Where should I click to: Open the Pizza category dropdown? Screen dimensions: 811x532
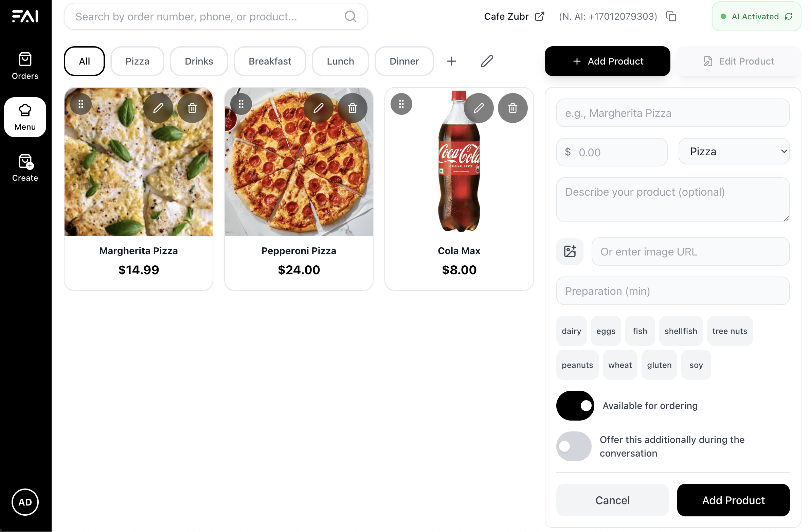tap(734, 152)
